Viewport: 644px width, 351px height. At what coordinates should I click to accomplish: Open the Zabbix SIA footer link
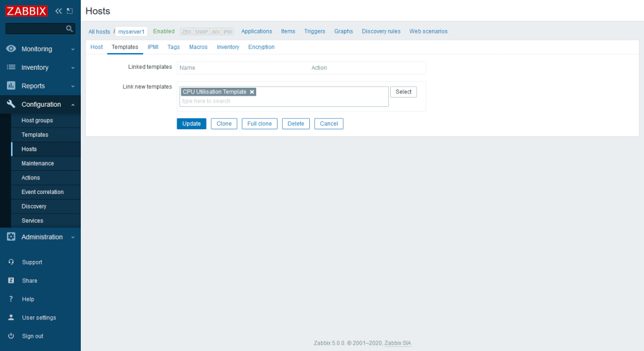(398, 343)
